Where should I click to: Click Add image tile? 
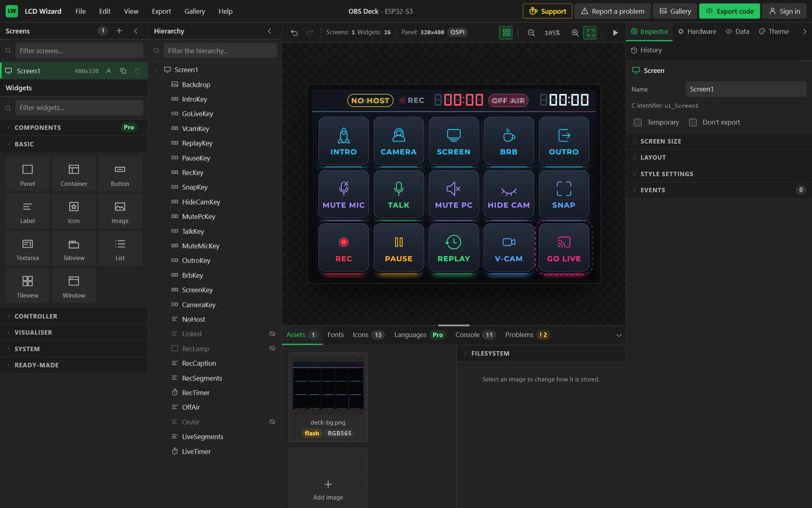pyautogui.click(x=328, y=478)
